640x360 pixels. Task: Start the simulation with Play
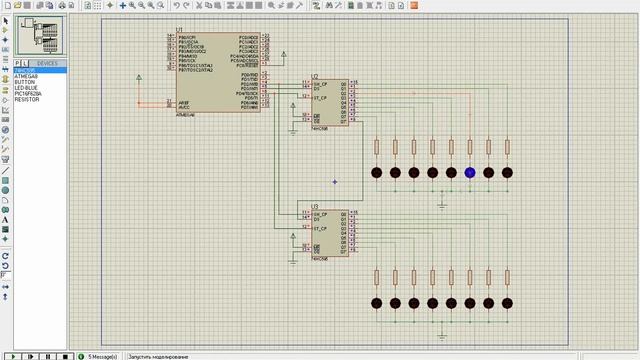point(13,356)
